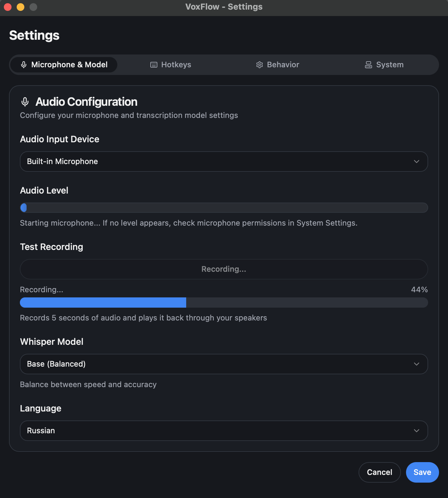Screen dimensions: 448x498
Task: Click the microphone icon on Microphone & Model tab
Action: pyautogui.click(x=24, y=64)
